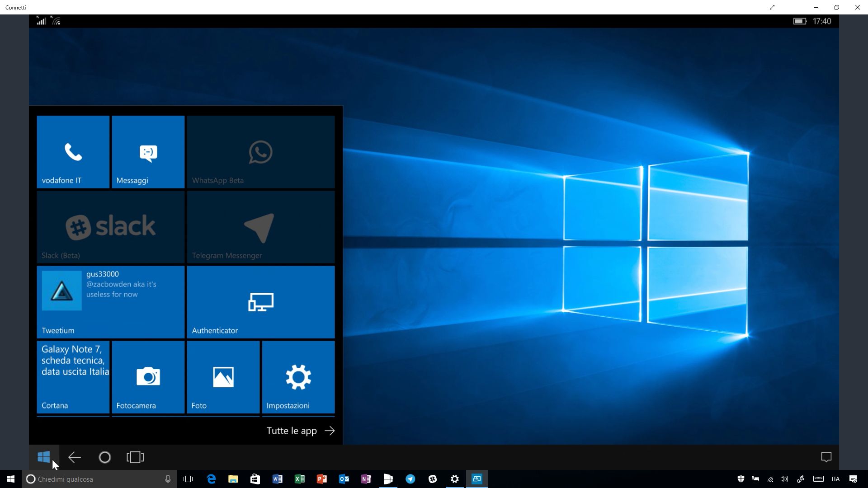The height and width of the screenshot is (488, 868).
Task: Launch the Fotocamera tile
Action: (148, 377)
